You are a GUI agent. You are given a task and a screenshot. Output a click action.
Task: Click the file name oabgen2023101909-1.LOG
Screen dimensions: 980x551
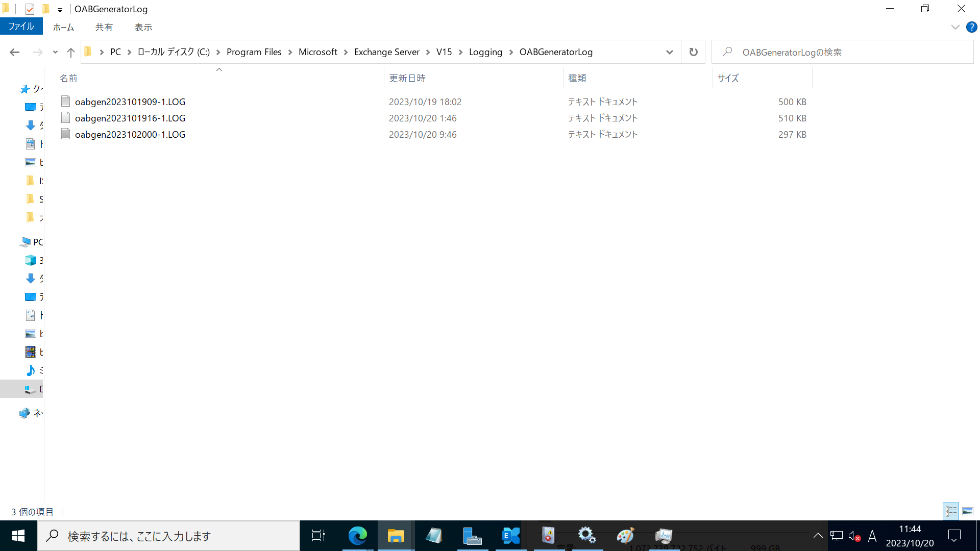tap(130, 102)
